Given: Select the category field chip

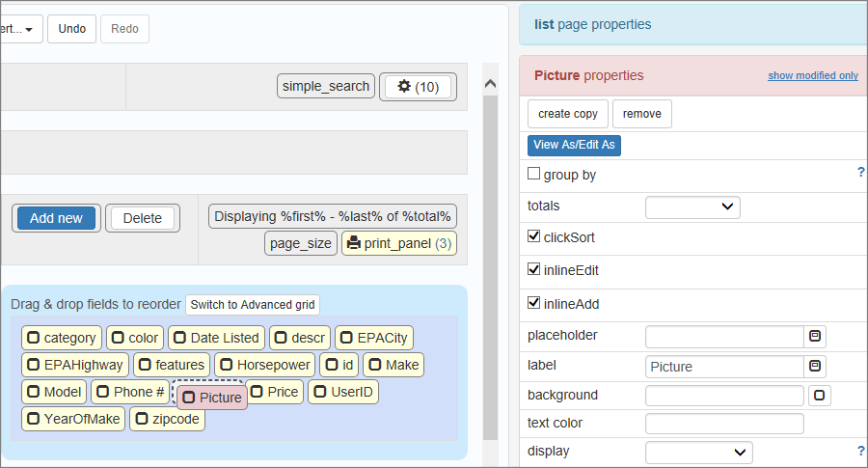Looking at the screenshot, I should point(62,338).
